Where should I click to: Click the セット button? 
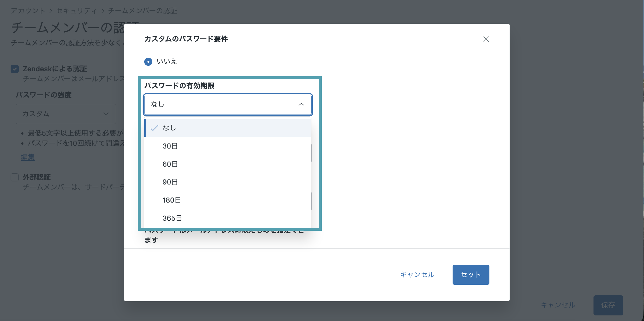pyautogui.click(x=471, y=275)
